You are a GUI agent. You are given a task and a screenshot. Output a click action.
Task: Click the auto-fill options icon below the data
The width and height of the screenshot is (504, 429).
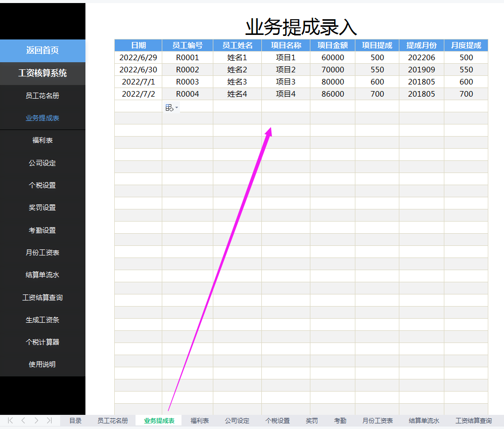(x=169, y=107)
